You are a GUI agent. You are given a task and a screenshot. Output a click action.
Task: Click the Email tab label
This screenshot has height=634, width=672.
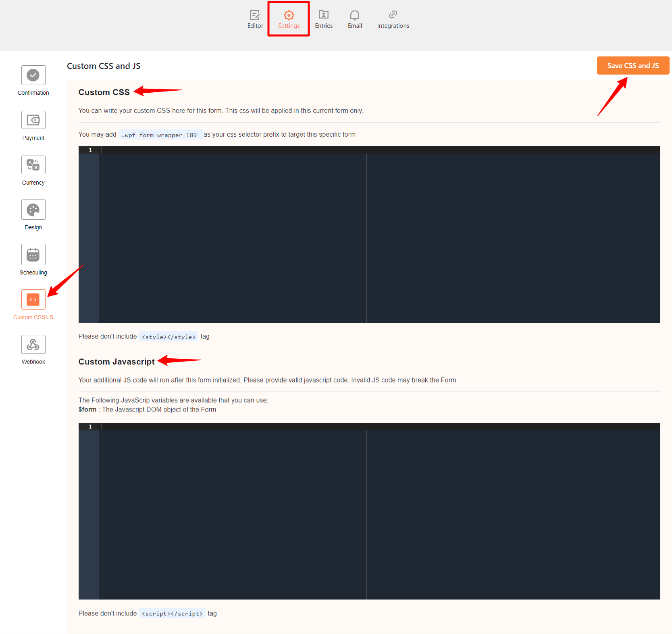pos(355,26)
